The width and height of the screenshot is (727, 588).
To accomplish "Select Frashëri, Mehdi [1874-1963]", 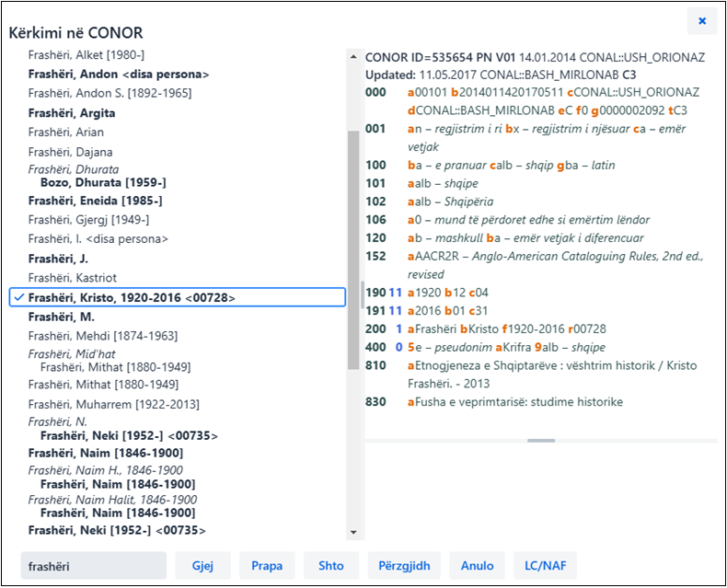I will 103,336.
